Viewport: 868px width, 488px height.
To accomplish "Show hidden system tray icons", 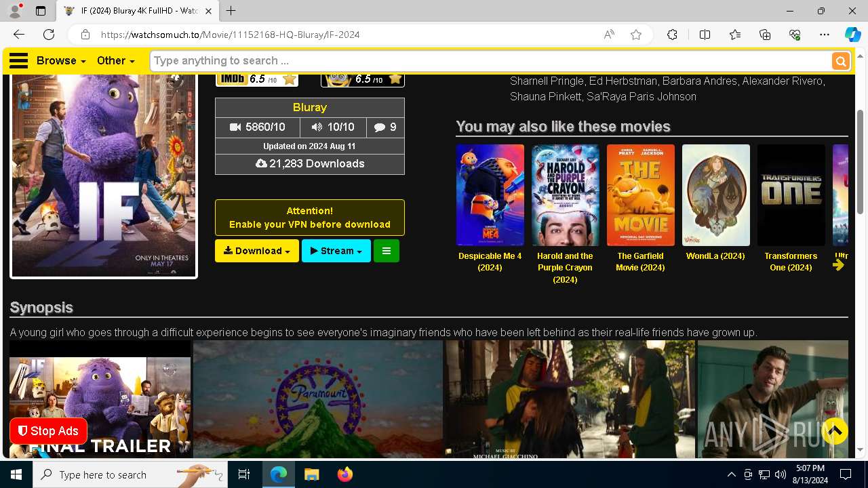I will pyautogui.click(x=731, y=474).
